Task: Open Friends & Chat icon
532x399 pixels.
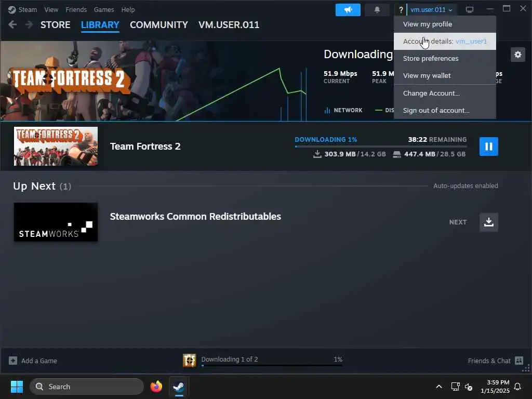Action: click(x=519, y=361)
